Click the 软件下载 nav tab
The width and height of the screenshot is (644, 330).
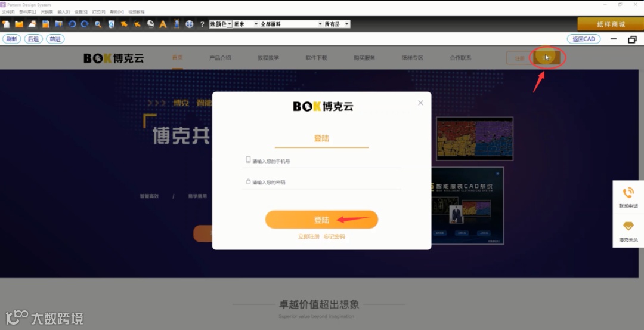click(316, 58)
